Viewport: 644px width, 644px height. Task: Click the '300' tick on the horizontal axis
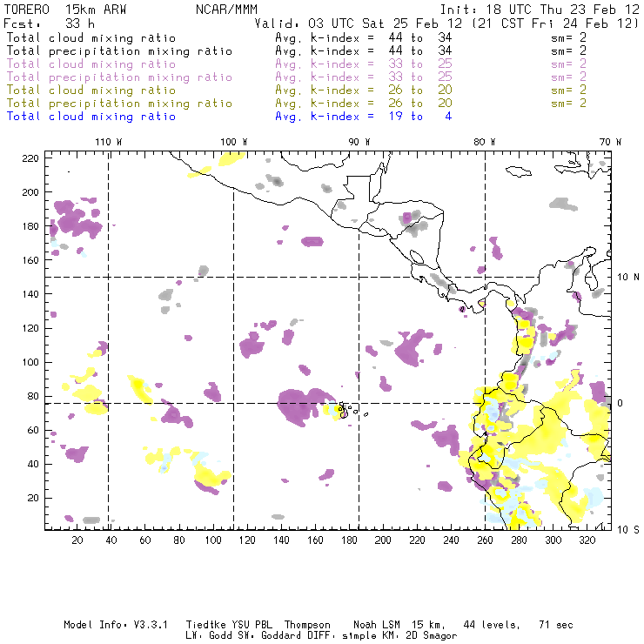(553, 540)
